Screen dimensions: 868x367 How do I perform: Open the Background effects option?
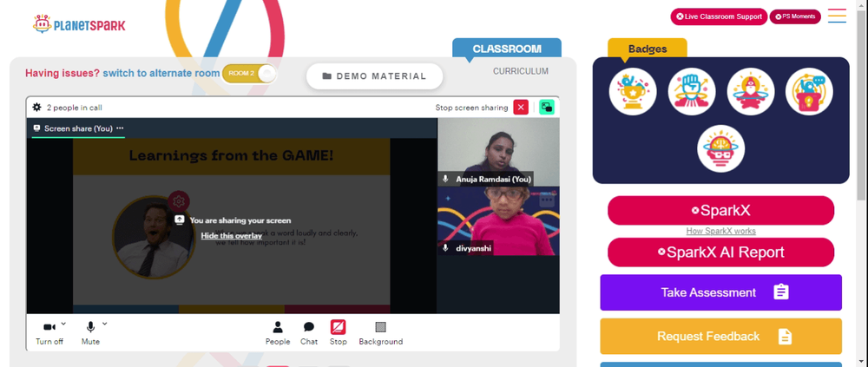[381, 333]
